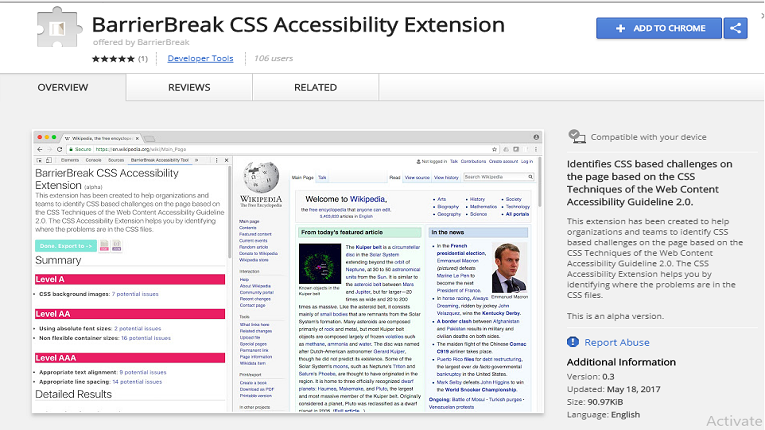Open the Developer Tools category link
The width and height of the screenshot is (765, 430).
[200, 58]
